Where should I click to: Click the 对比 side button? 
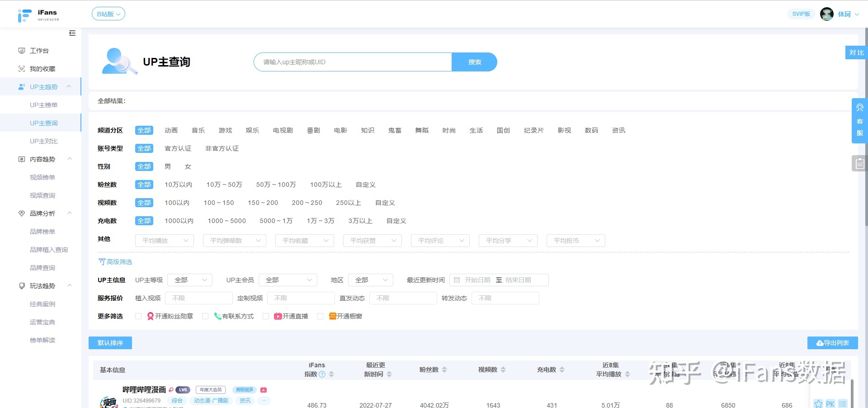click(856, 52)
